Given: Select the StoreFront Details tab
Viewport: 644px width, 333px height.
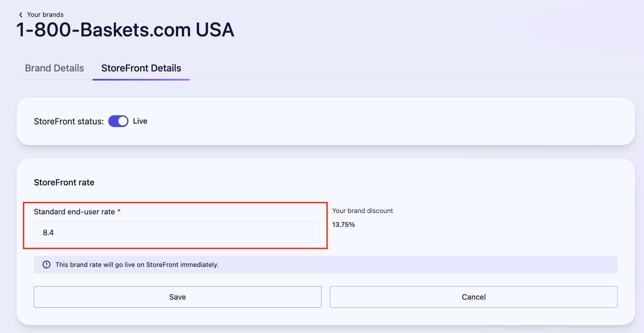Looking at the screenshot, I should pos(141,68).
